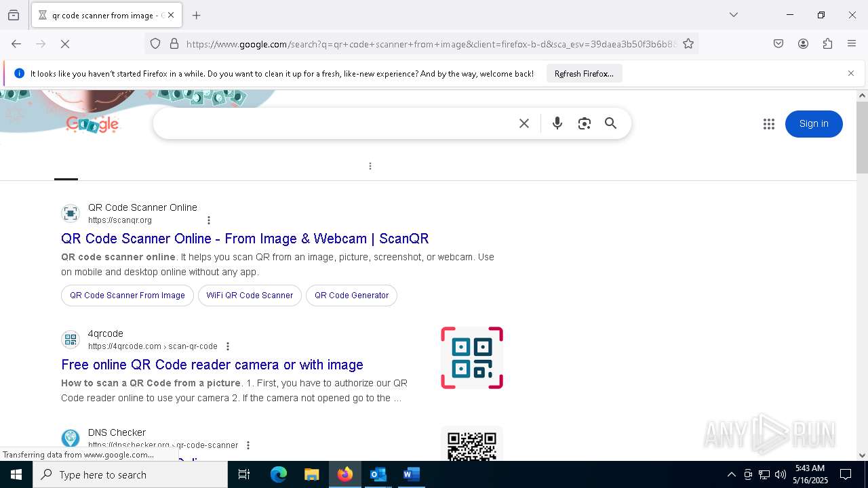The height and width of the screenshot is (488, 868).
Task: Click the Sign in button
Action: pos(814,123)
